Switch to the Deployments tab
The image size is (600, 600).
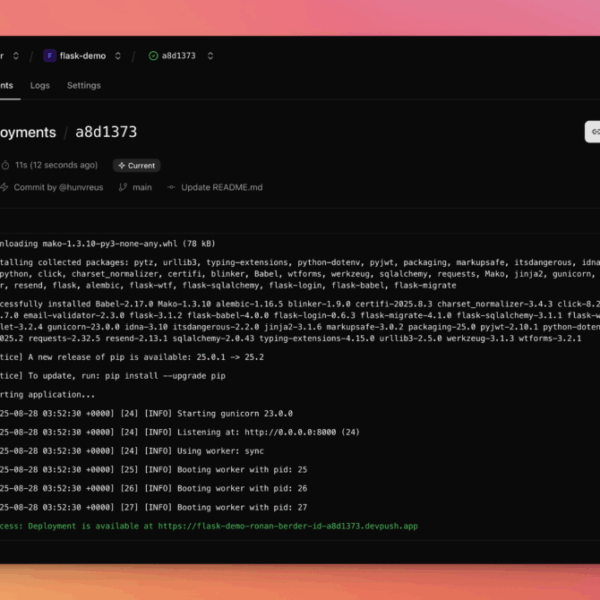point(7,85)
